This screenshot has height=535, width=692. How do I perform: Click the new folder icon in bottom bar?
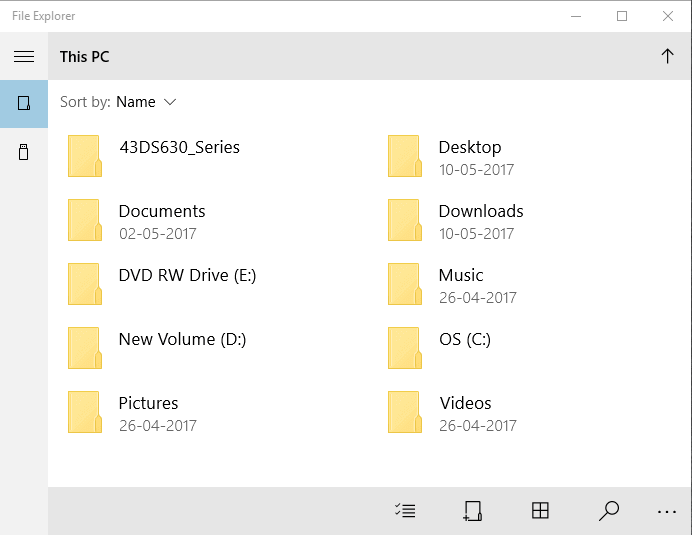tap(472, 511)
